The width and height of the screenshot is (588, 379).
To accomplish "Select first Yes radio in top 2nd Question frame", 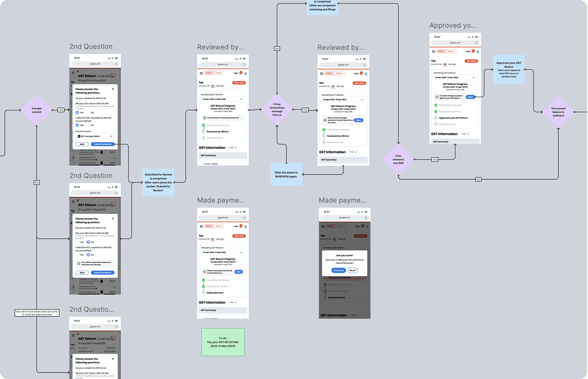I will 77,112.
